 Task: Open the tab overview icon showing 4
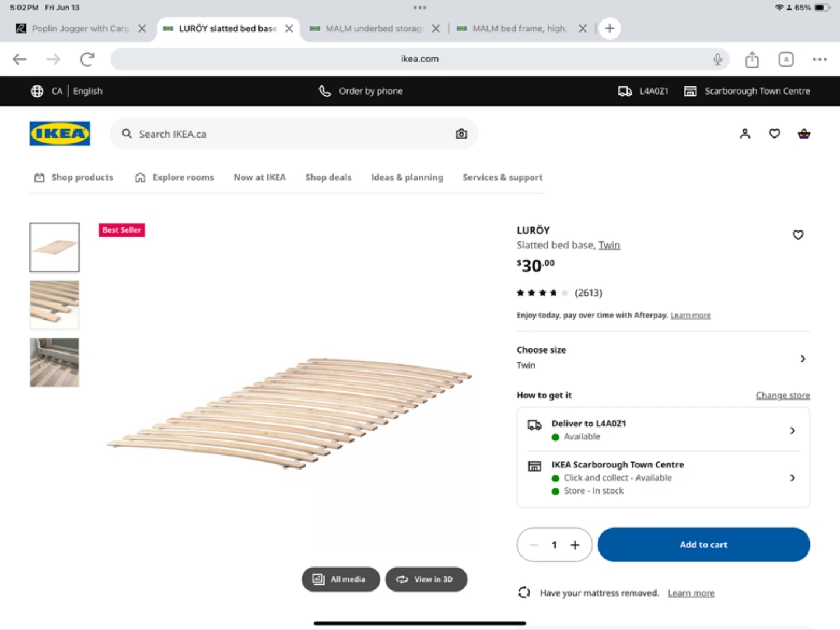click(x=786, y=59)
